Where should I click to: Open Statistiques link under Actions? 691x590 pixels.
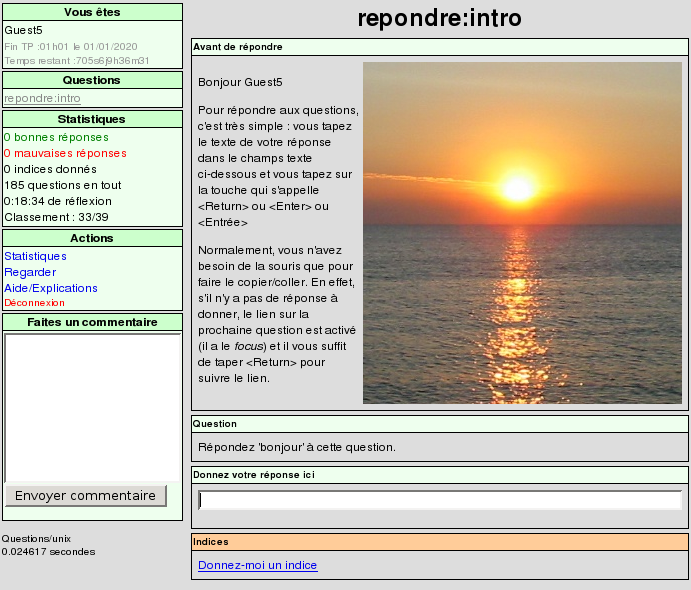(35, 256)
